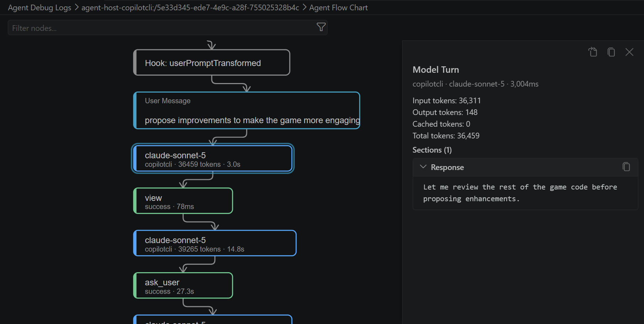Image resolution: width=644 pixels, height=324 pixels.
Task: Click the copilotcli claude-sonnet-5 3,004ms subtitle
Action: coord(475,84)
